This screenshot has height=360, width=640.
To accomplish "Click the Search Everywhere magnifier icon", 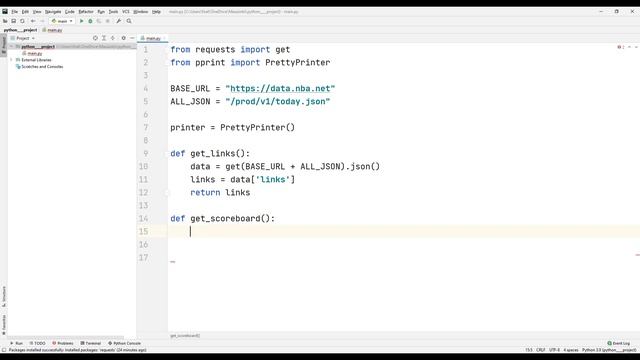I will 129,21.
